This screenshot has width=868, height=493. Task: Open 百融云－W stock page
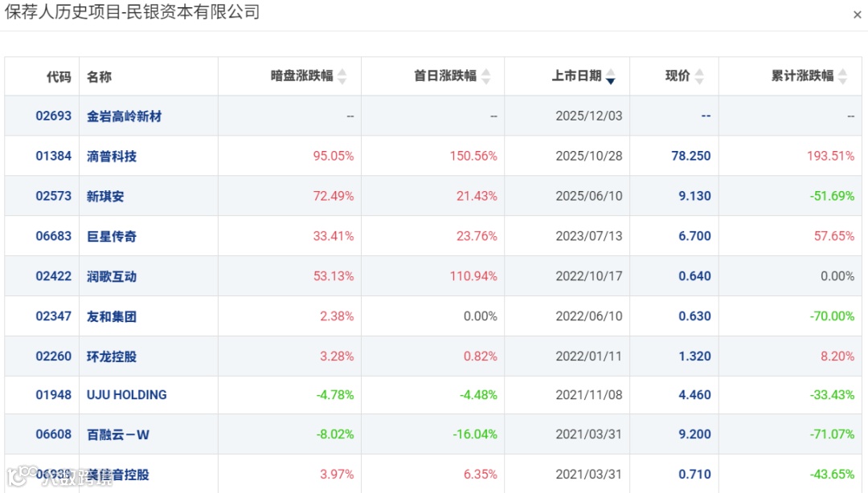[118, 435]
